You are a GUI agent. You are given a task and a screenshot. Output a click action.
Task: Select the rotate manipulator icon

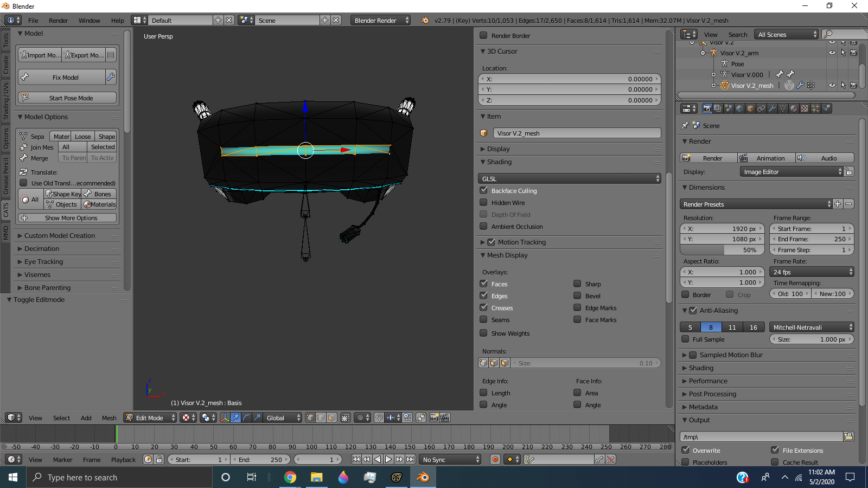246,418
